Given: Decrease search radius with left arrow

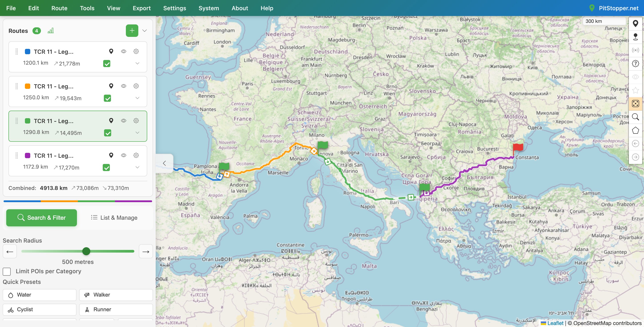Looking at the screenshot, I should coord(10,251).
